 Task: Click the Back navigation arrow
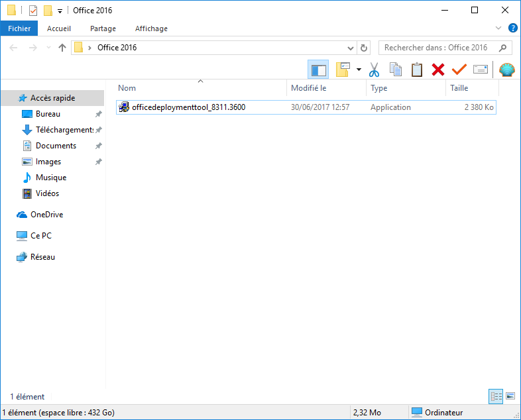pos(13,48)
